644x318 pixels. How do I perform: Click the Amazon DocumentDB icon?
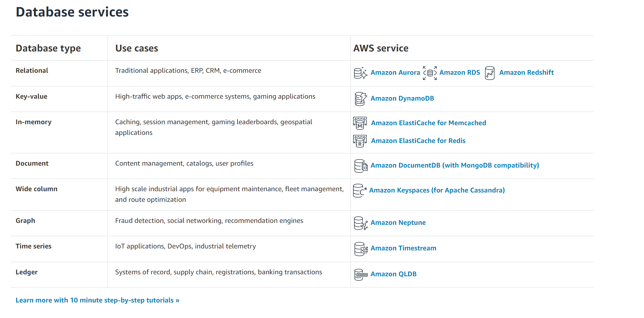[x=361, y=166]
